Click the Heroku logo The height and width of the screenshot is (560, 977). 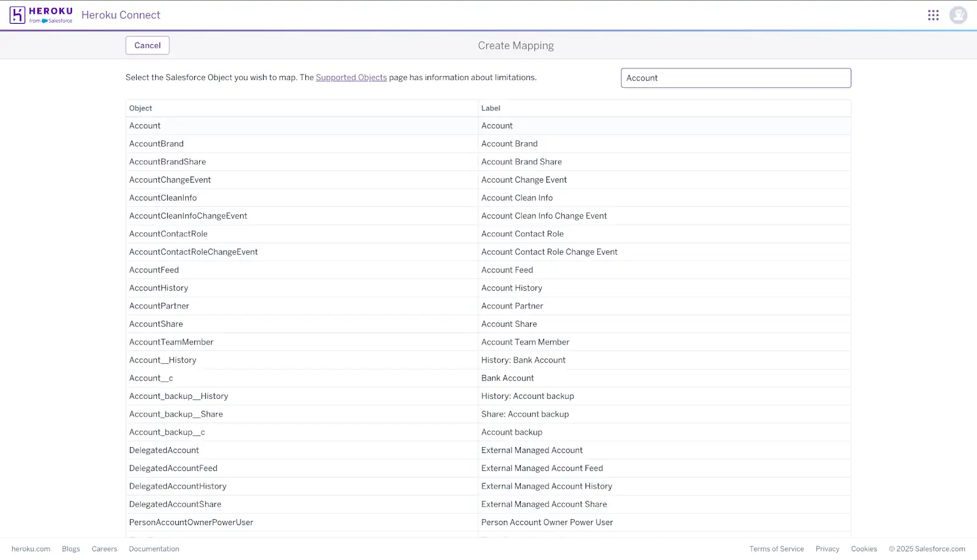point(40,15)
